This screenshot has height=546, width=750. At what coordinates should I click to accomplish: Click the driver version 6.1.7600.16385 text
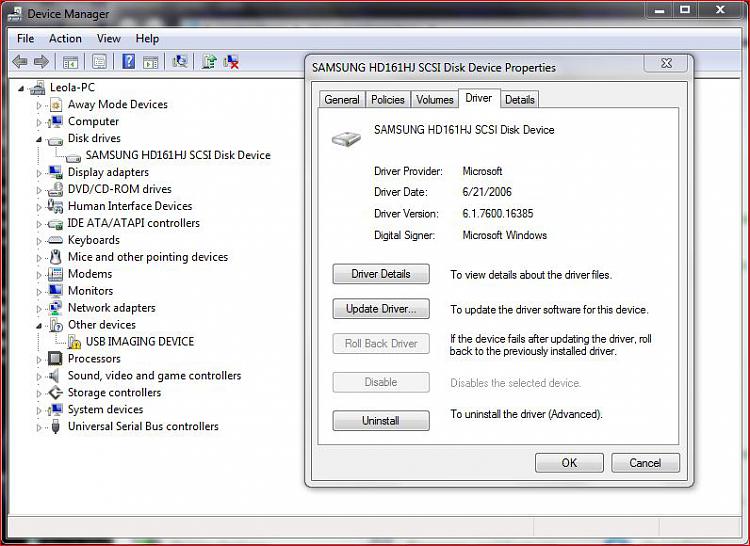(497, 214)
